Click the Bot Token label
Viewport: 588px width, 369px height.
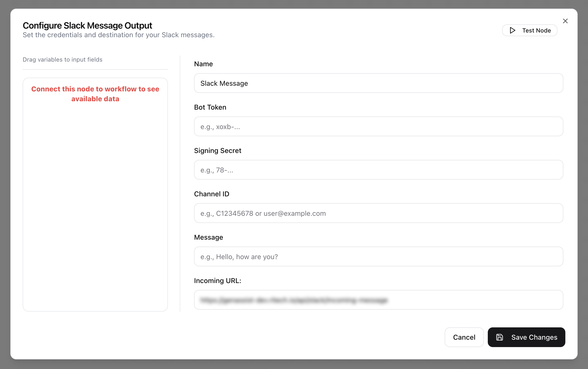tap(210, 107)
